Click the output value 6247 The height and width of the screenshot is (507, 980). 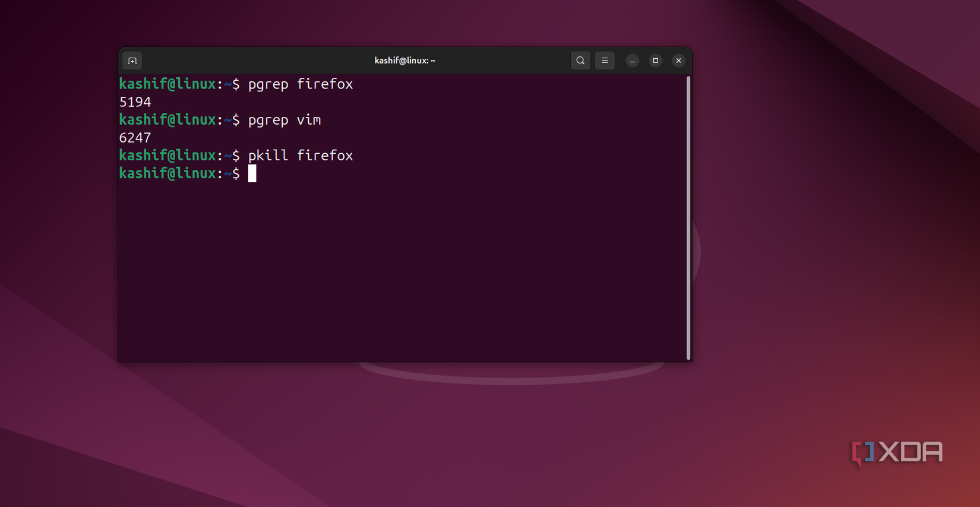pos(135,138)
